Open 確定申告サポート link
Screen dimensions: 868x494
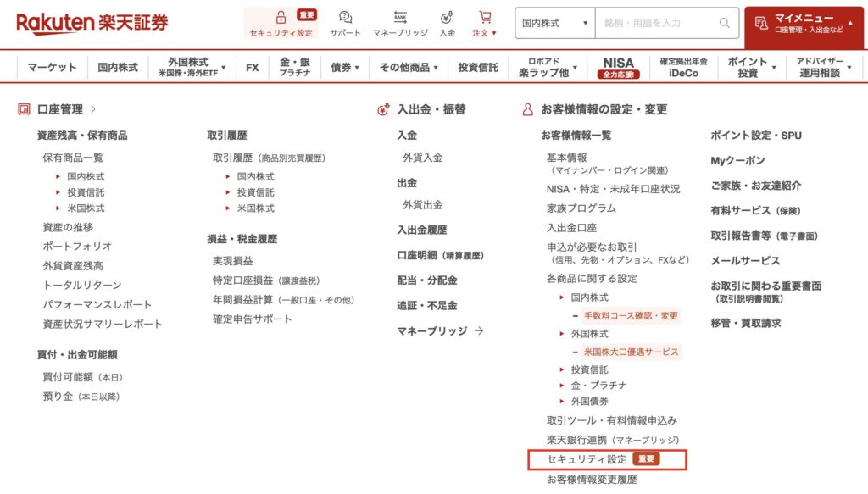click(253, 319)
